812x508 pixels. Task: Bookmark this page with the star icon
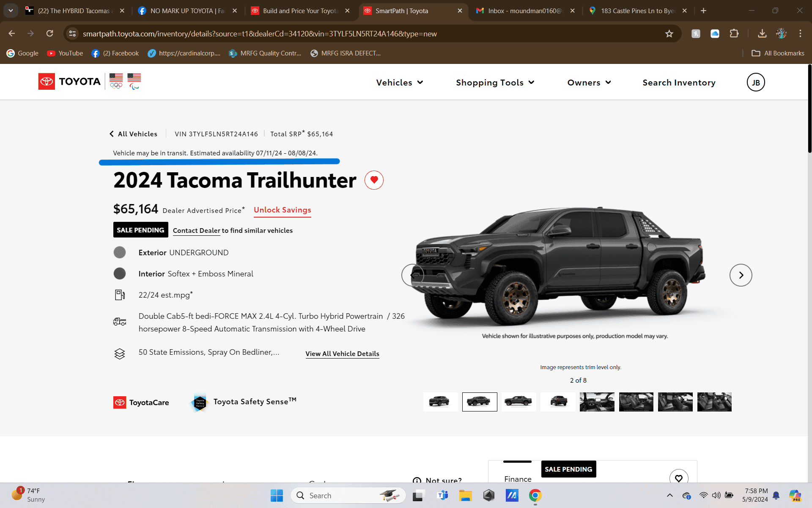pyautogui.click(x=669, y=33)
